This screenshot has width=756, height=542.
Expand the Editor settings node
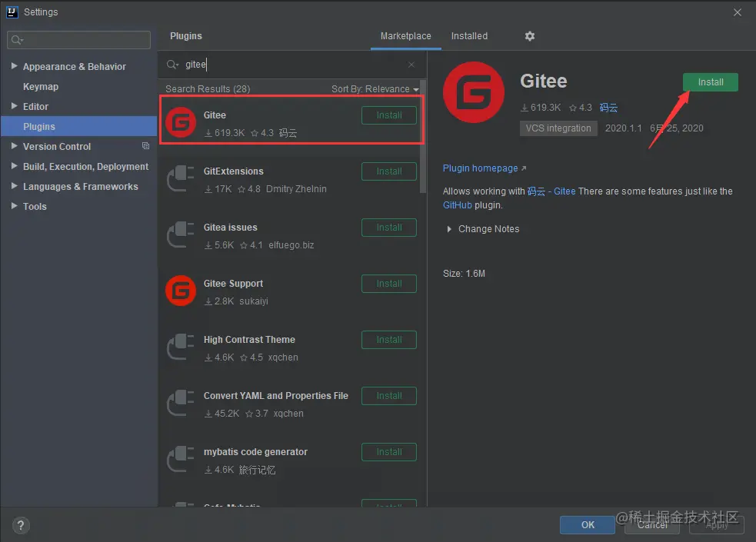14,106
